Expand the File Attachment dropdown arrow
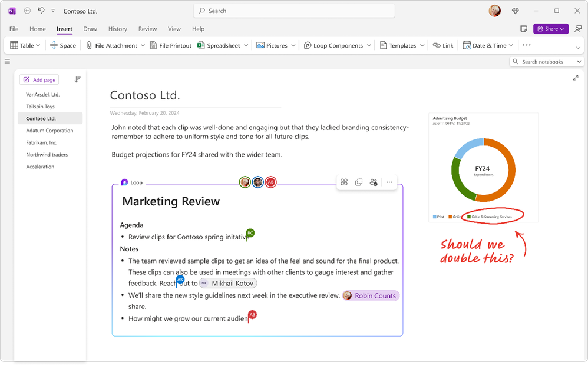Image resolution: width=588 pixels, height=366 pixels. point(143,45)
